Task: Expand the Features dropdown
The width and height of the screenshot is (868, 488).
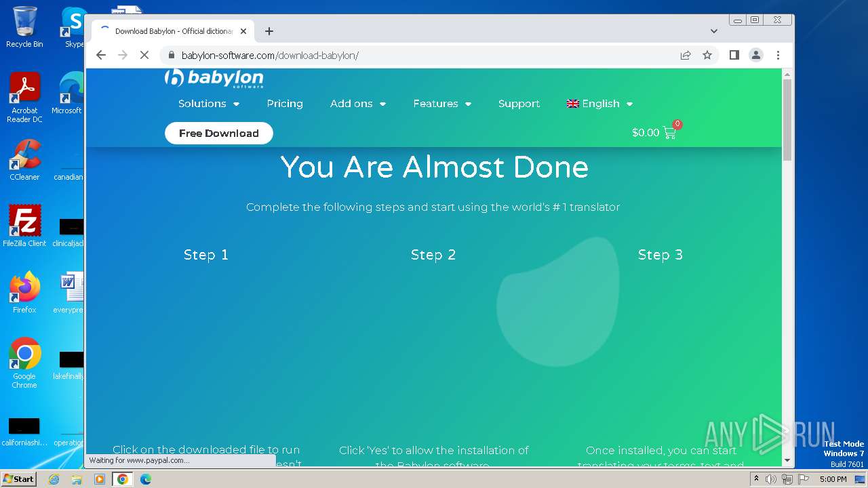Action: pos(442,104)
